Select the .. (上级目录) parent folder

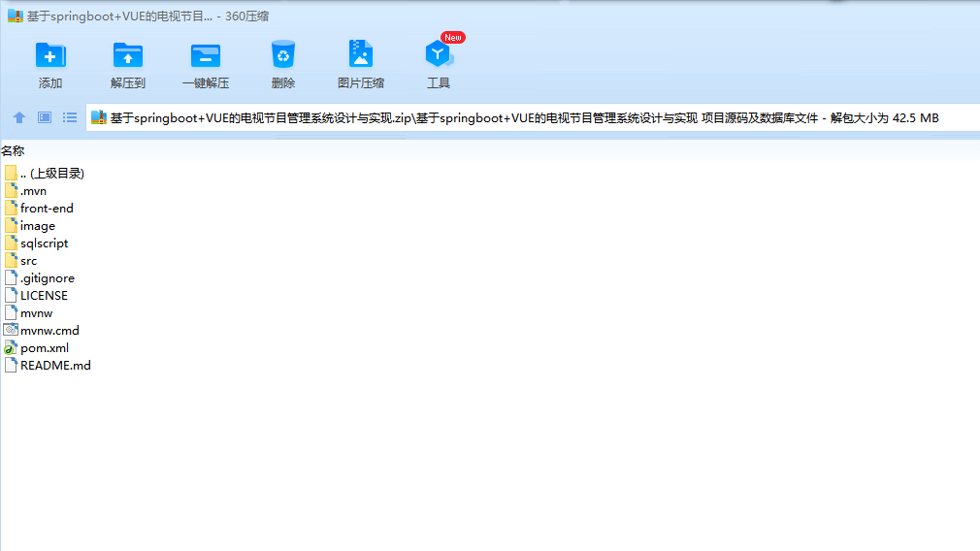click(x=44, y=173)
